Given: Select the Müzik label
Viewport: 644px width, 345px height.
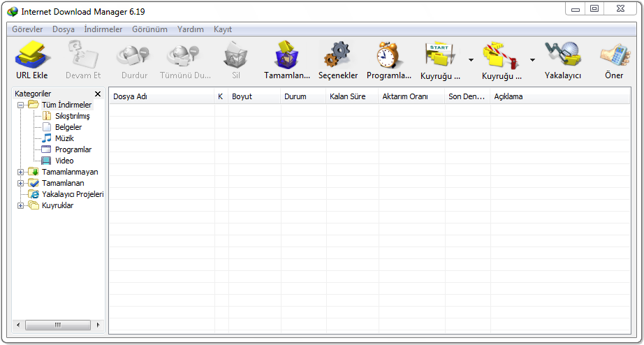Looking at the screenshot, I should click(x=64, y=138).
